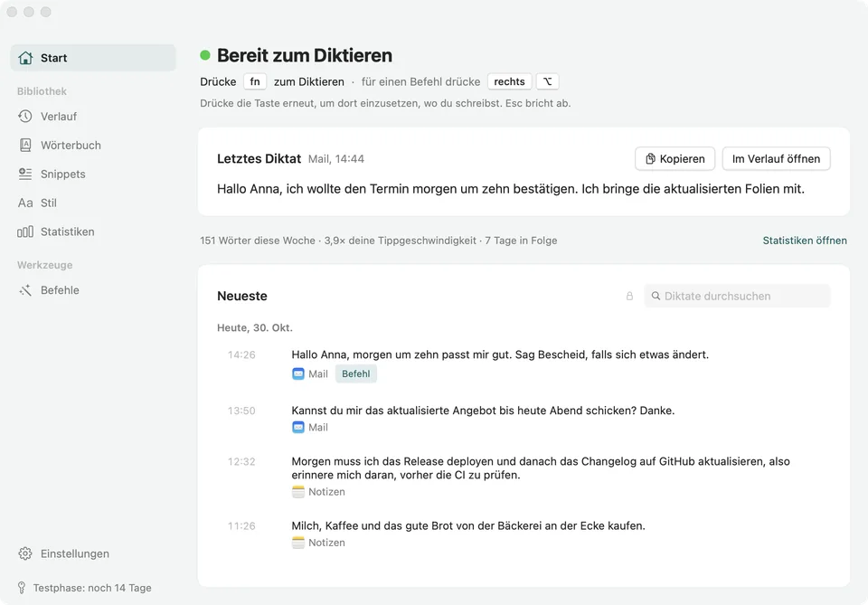The width and height of the screenshot is (868, 605).
Task: Click the Mail icon under 14:26 dictation
Action: point(298,373)
